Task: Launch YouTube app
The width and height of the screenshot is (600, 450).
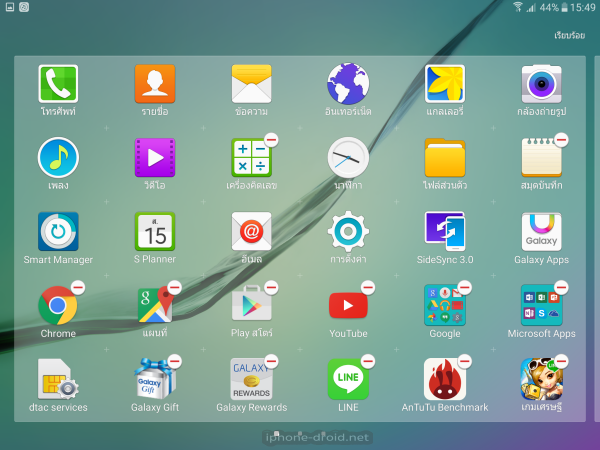Action: (348, 305)
